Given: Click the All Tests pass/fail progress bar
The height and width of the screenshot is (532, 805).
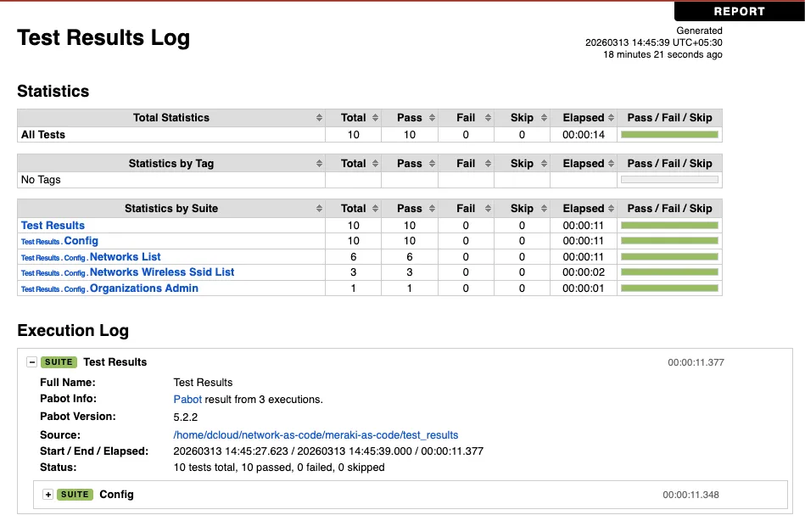Looking at the screenshot, I should click(670, 134).
